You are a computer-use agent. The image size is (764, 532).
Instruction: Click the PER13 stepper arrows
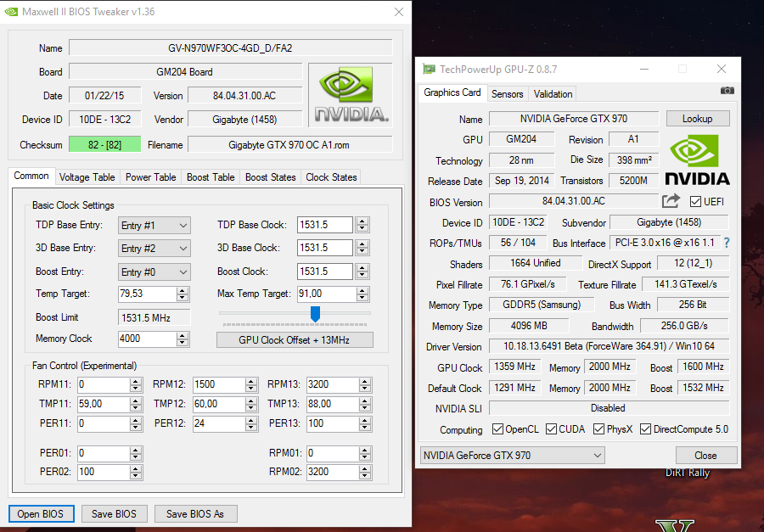365,424
